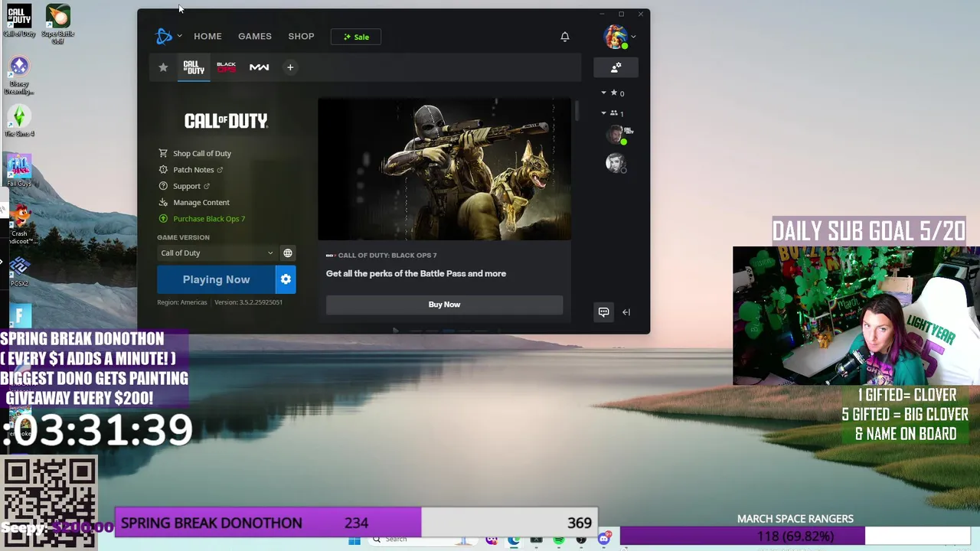Select the Black Ops game tab
The width and height of the screenshot is (980, 551).
[x=227, y=67]
